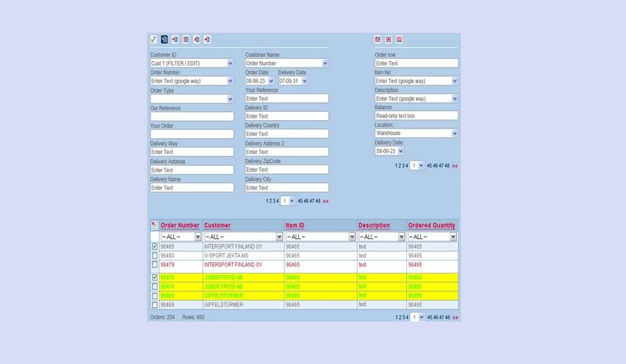Open the order row Delivery Date 08-06-23 picker
Viewport: 626px width, 364px height.
pos(401,151)
